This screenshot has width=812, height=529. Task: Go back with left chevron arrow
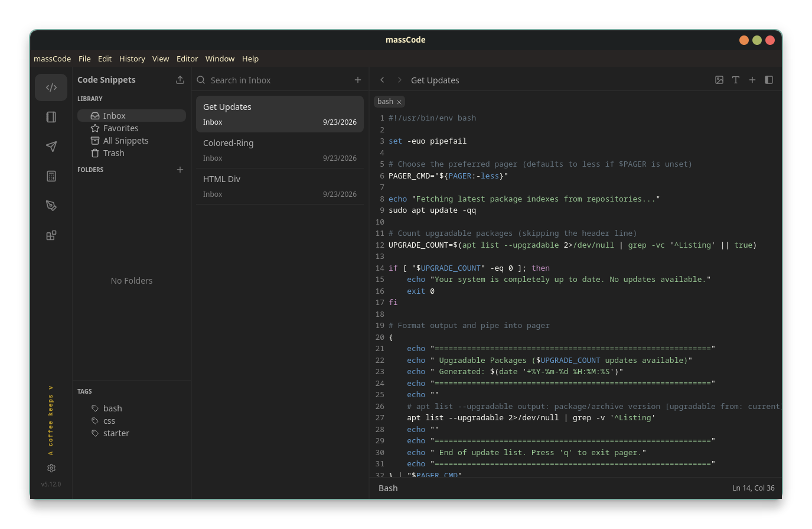pyautogui.click(x=382, y=80)
